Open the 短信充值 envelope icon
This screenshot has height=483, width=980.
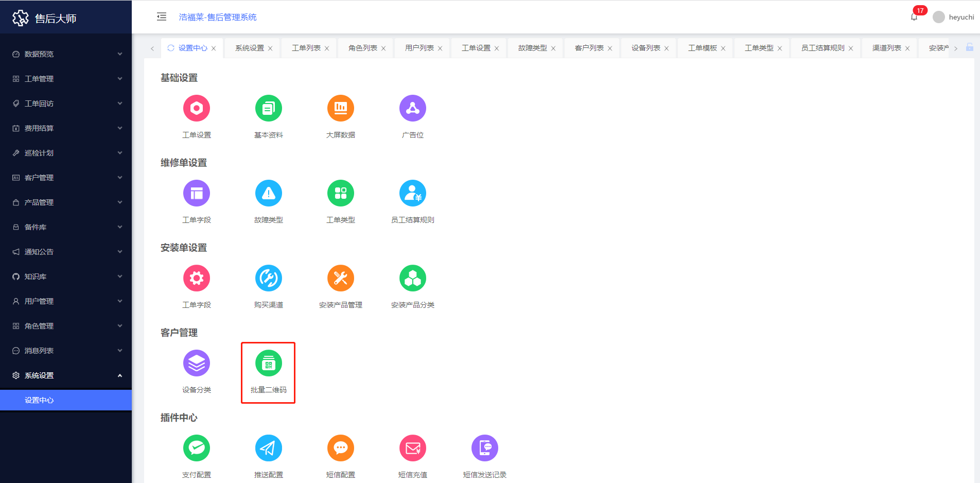(413, 449)
